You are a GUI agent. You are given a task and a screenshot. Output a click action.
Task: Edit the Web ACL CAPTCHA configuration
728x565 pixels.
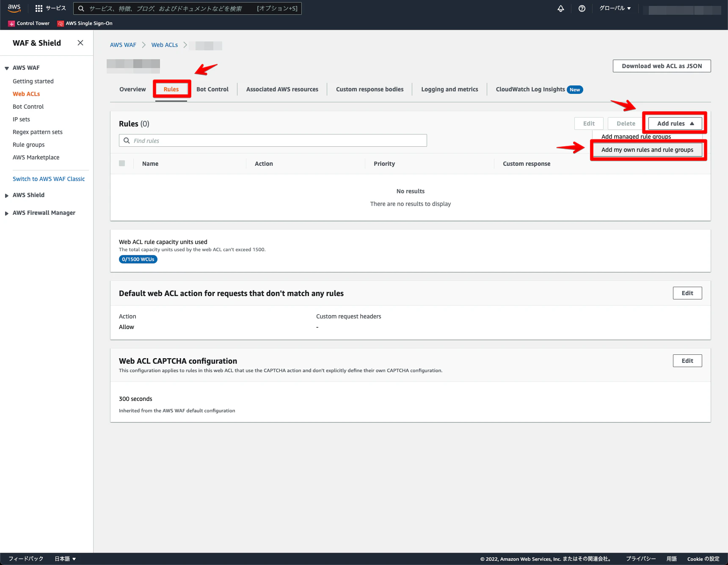[687, 361]
